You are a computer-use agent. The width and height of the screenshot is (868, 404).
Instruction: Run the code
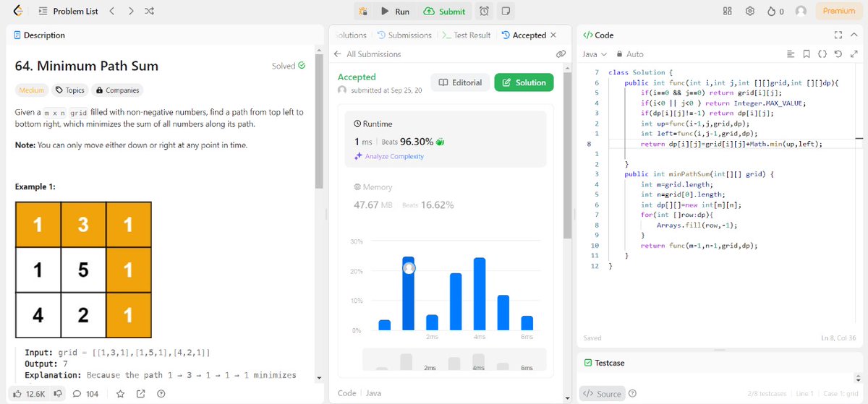click(x=395, y=12)
